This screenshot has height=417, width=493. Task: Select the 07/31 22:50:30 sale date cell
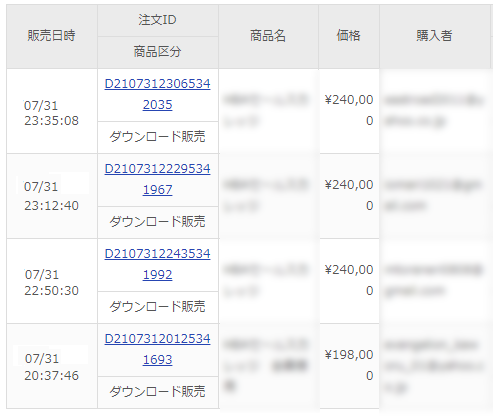pos(52,282)
